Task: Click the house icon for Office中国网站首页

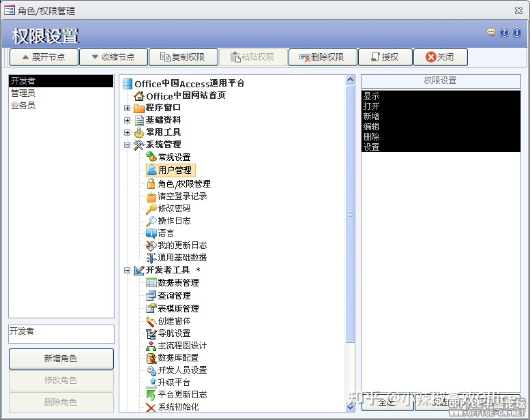Action: click(139, 96)
